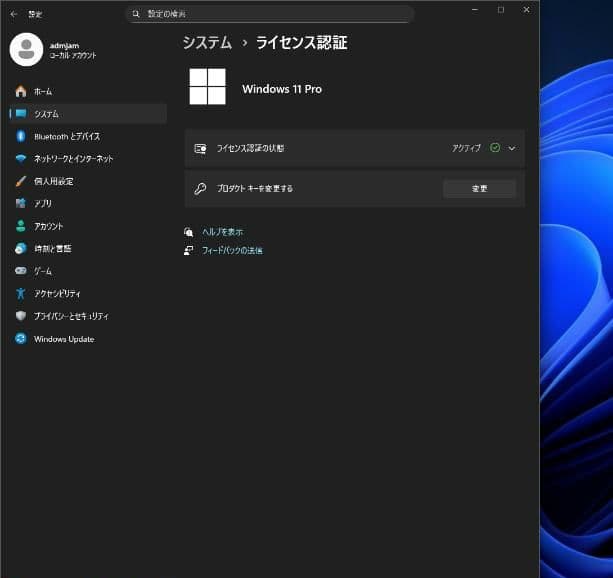Viewport: 613px width, 578px height.
Task: Maximize the Settings window
Action: [501, 10]
